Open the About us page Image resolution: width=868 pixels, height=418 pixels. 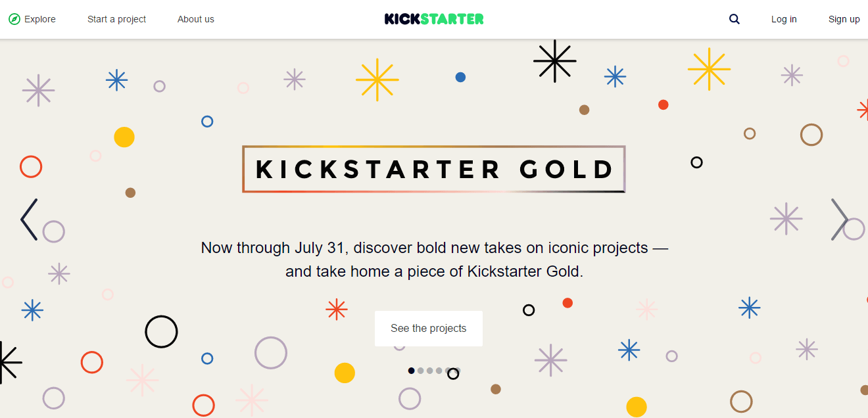[195, 19]
